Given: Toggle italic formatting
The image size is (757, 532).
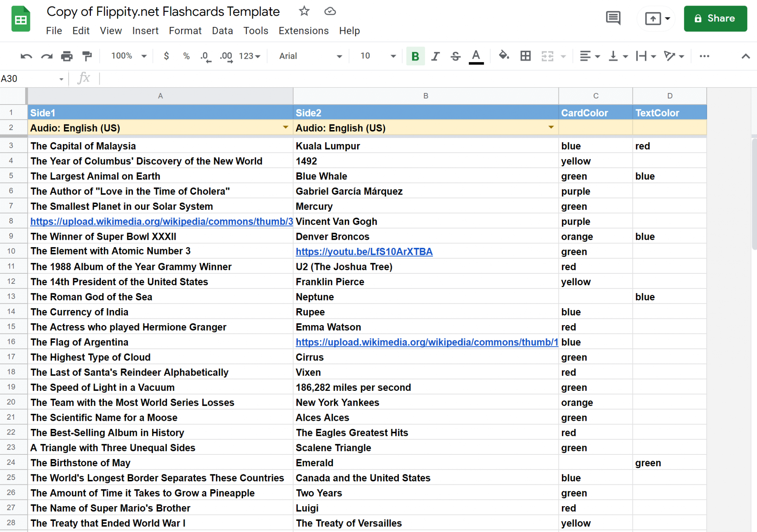Looking at the screenshot, I should (435, 56).
